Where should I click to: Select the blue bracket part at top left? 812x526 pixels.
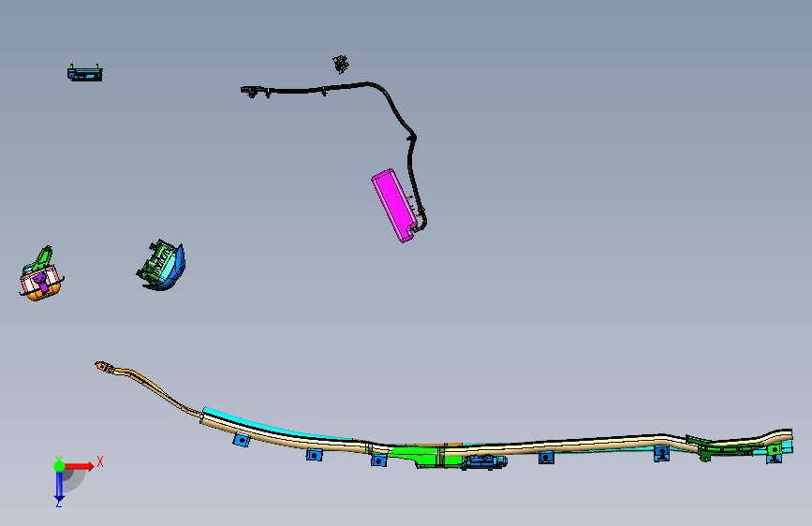pos(85,73)
